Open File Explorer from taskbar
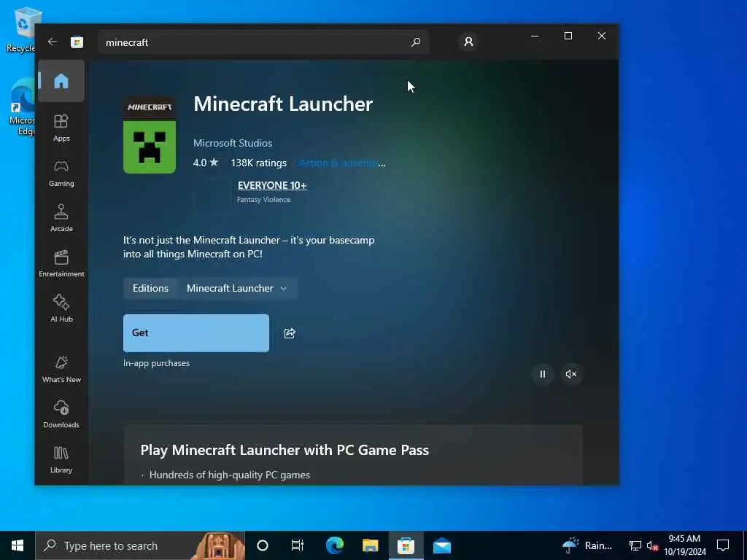This screenshot has height=560, width=747. tap(370, 545)
